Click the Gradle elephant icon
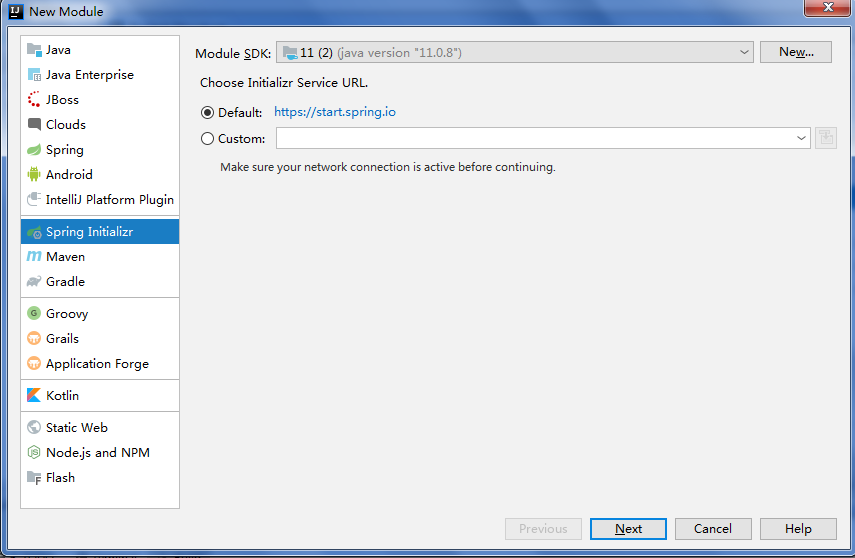This screenshot has height=558, width=855. (x=34, y=281)
